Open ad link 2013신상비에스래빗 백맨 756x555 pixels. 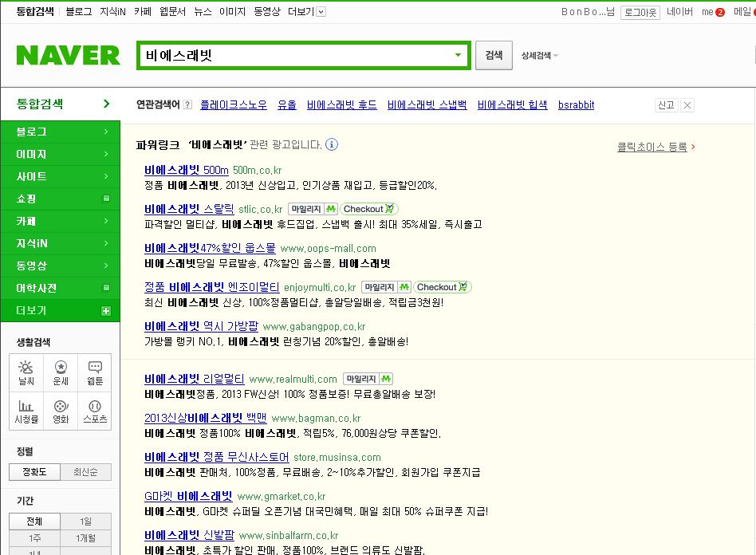[x=206, y=418]
